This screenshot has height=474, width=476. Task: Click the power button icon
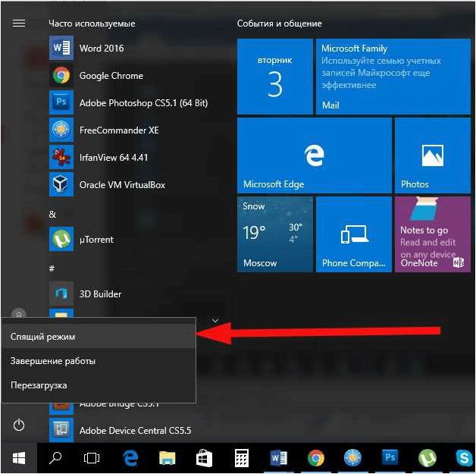click(19, 425)
